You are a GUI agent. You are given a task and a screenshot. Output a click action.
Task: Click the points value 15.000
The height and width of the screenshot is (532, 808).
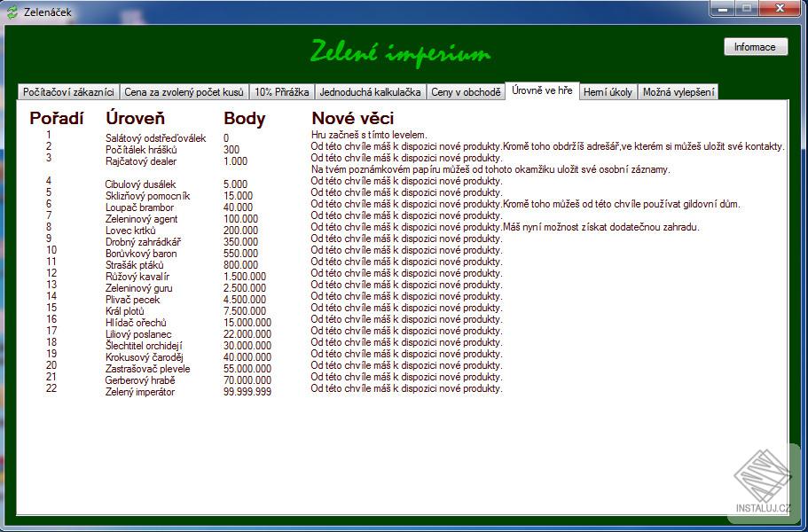tap(238, 196)
